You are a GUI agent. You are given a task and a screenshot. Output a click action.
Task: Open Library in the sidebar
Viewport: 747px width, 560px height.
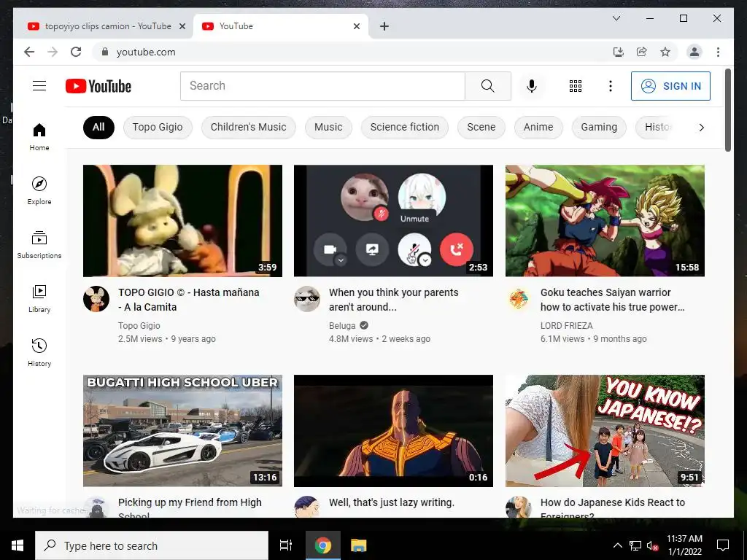click(39, 298)
